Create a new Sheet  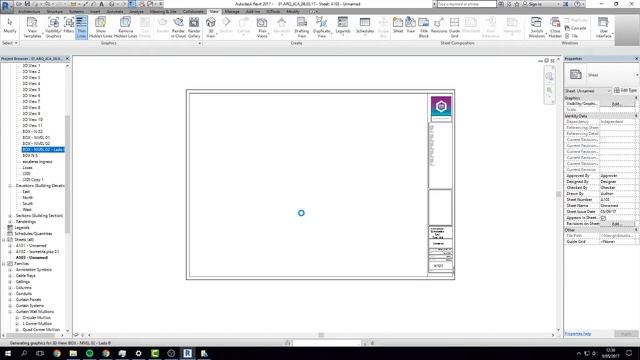398,25
